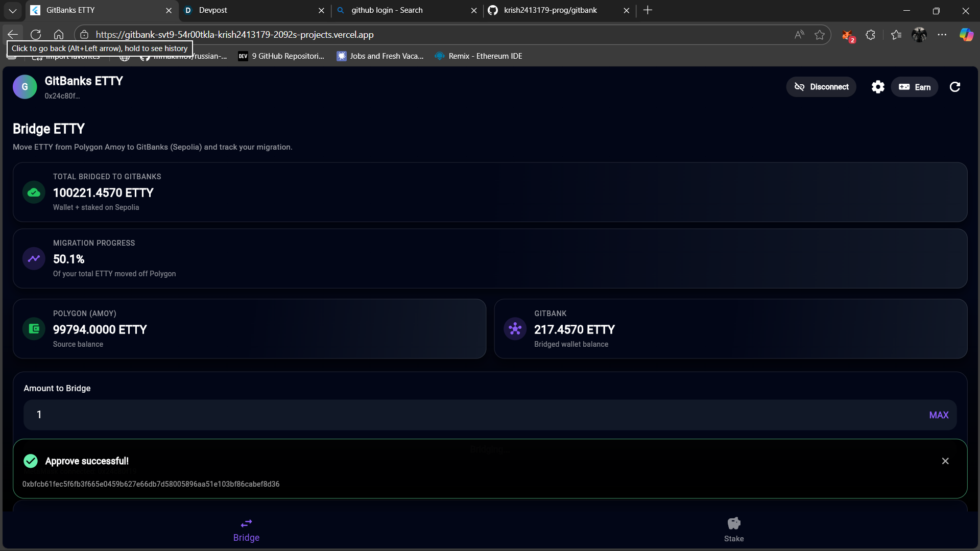The height and width of the screenshot is (551, 980).
Task: Click the address bar URL
Action: 234,35
